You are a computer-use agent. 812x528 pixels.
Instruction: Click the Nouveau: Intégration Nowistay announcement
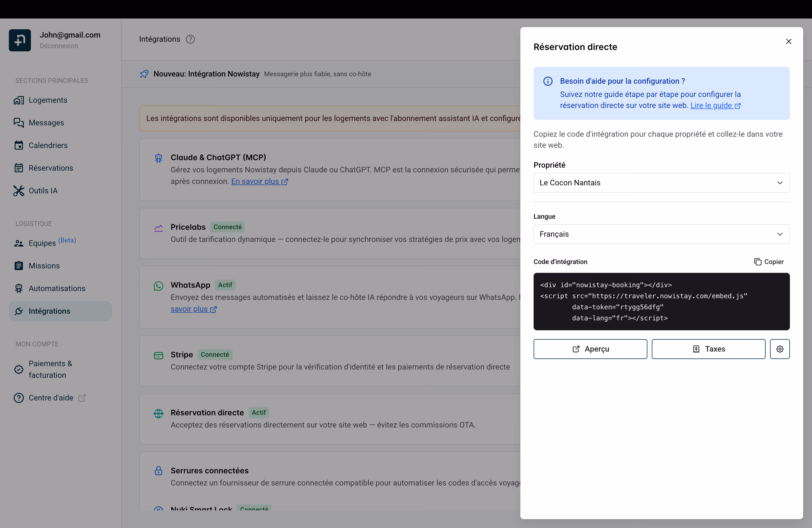tap(206, 74)
